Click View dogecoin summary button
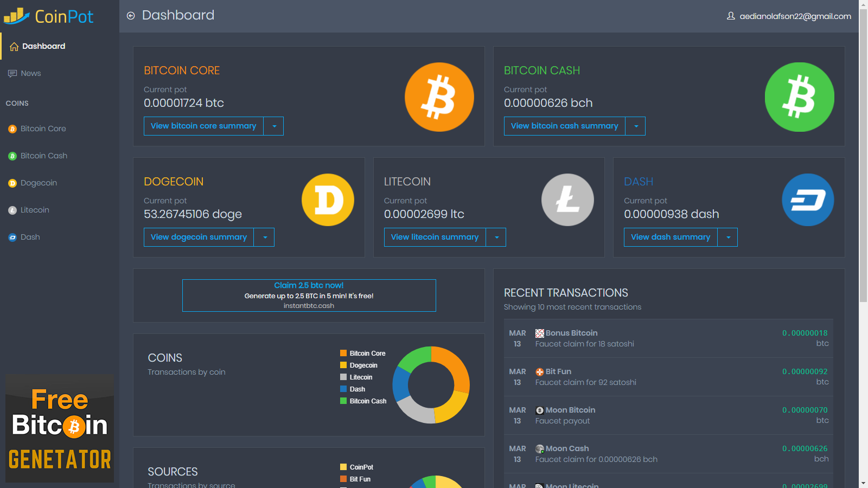 point(199,237)
